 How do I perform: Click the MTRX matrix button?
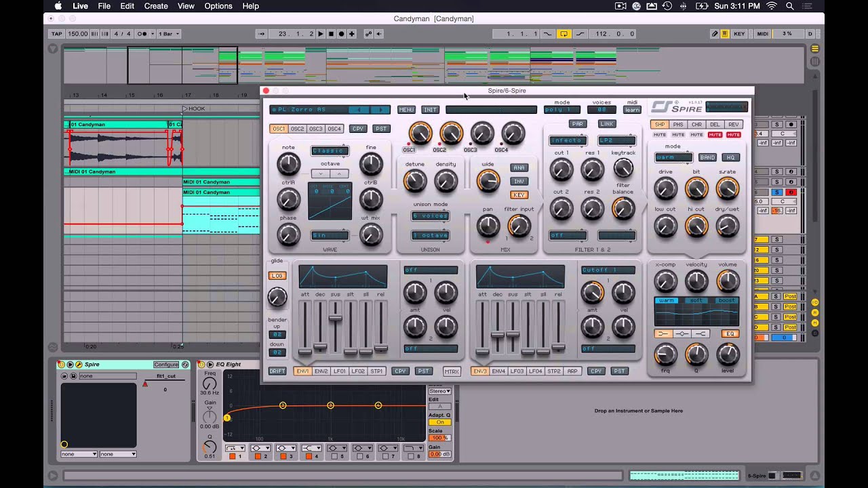click(452, 371)
